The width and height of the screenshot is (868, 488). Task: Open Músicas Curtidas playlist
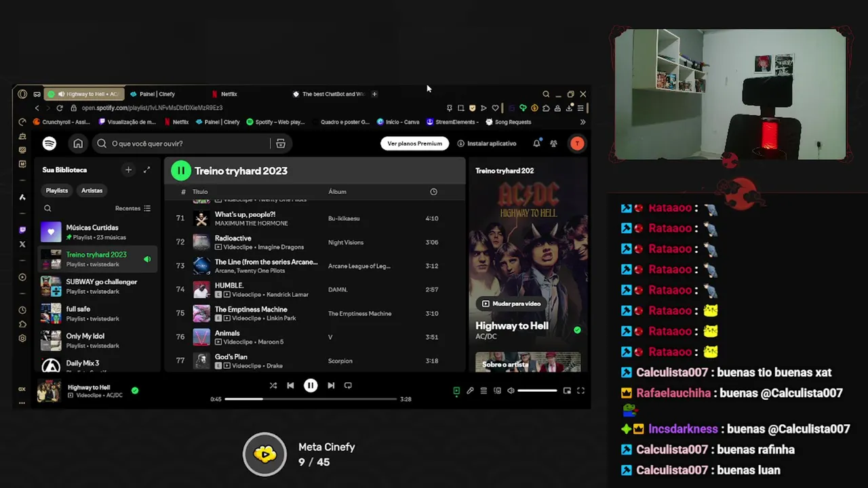(x=98, y=232)
